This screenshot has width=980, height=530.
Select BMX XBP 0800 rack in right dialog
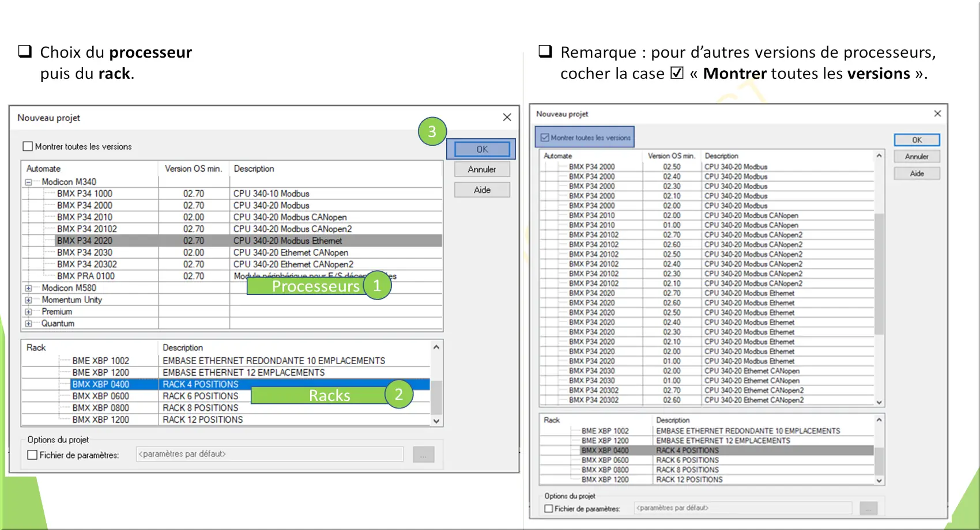click(605, 470)
